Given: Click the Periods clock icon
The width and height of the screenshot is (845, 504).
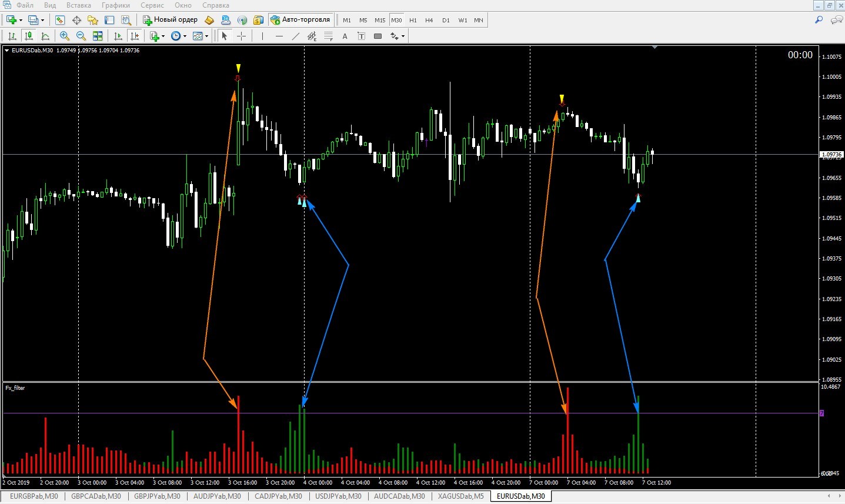Looking at the screenshot, I should [x=176, y=36].
